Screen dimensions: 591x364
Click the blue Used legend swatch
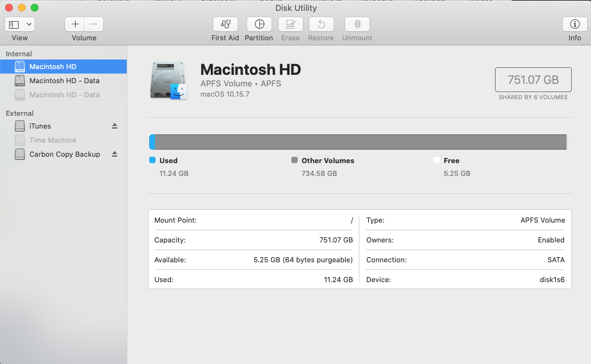coord(152,160)
